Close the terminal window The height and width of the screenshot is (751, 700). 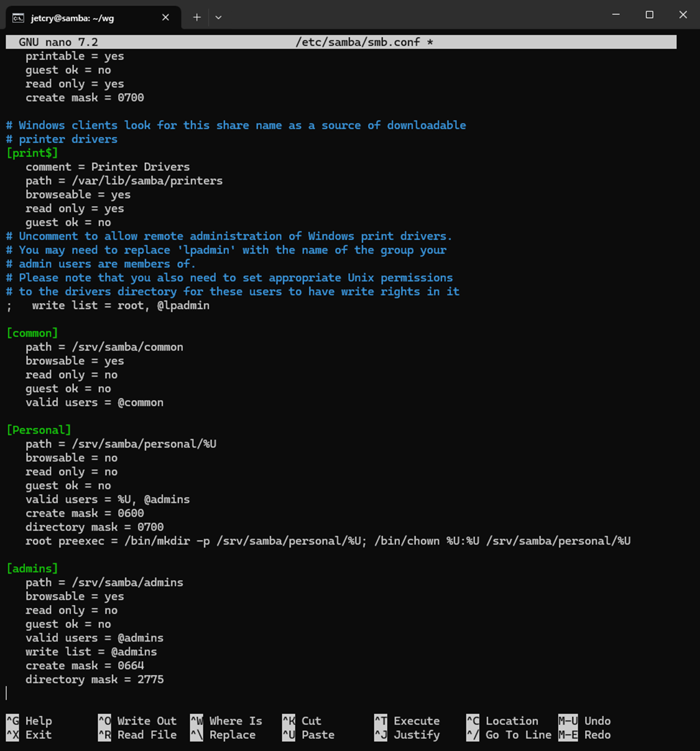pos(683,15)
